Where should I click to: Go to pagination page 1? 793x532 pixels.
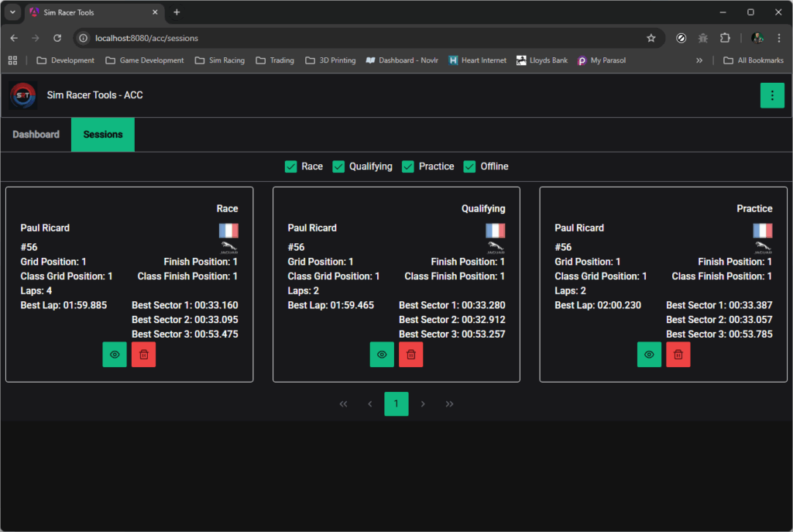coord(396,403)
